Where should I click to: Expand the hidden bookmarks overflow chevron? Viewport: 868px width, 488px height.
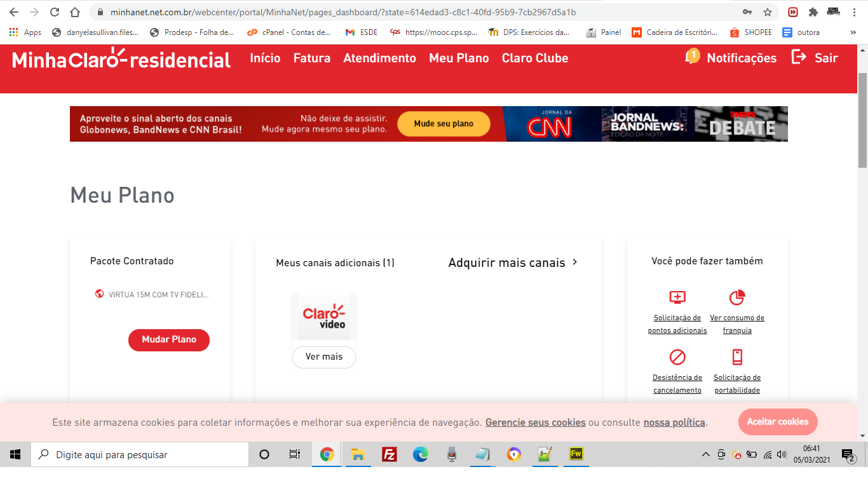pyautogui.click(x=853, y=32)
